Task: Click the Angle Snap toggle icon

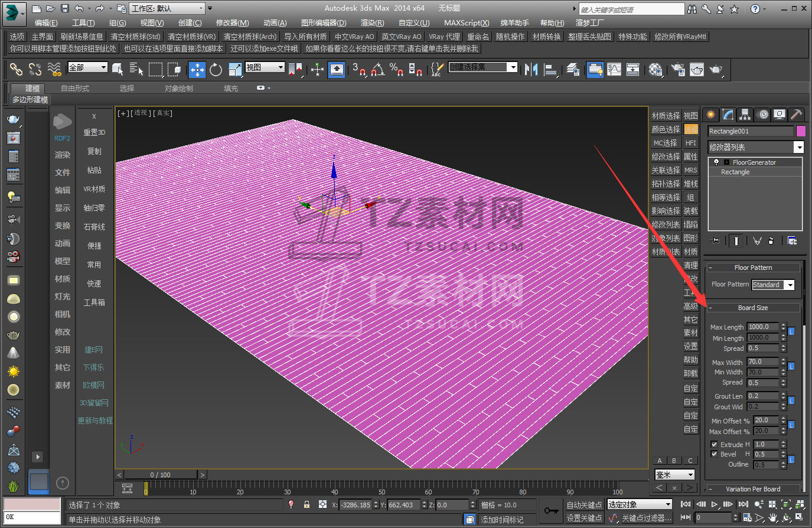Action: pos(377,70)
